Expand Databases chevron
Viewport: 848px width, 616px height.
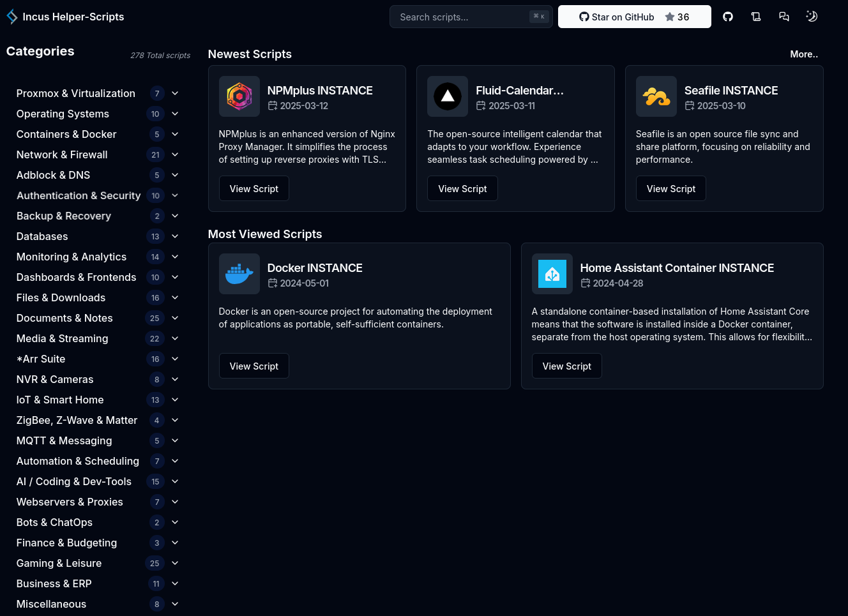[x=175, y=236]
